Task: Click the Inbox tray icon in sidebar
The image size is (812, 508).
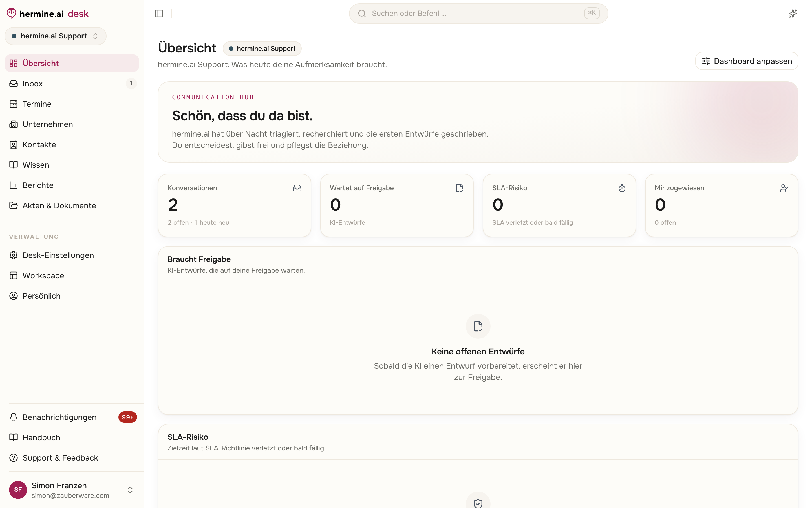Action: [x=14, y=84]
